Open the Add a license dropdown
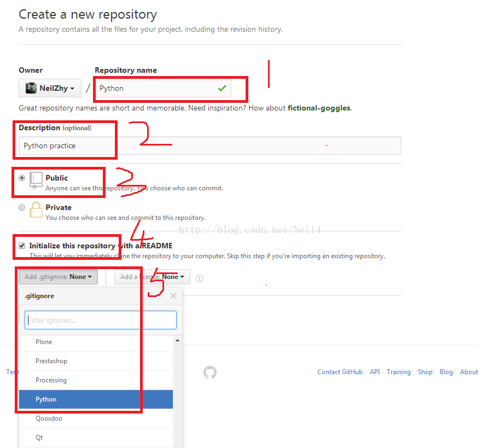489x448 pixels. [x=152, y=277]
